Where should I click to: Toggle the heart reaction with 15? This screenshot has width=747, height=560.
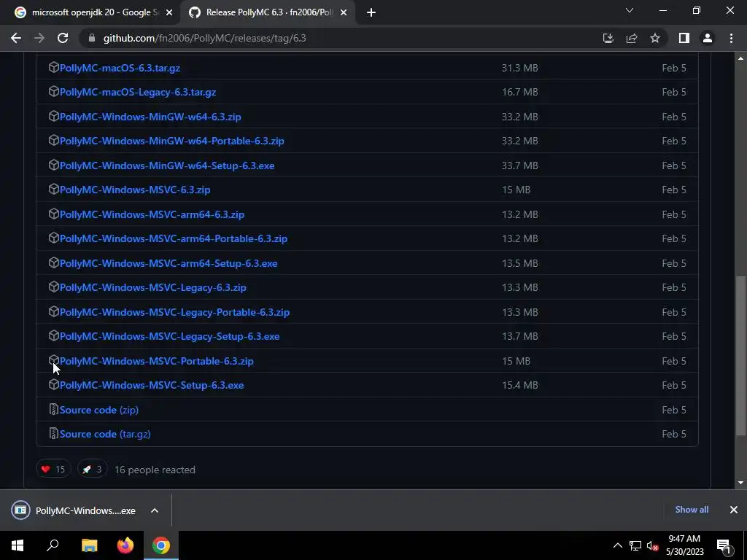click(53, 469)
